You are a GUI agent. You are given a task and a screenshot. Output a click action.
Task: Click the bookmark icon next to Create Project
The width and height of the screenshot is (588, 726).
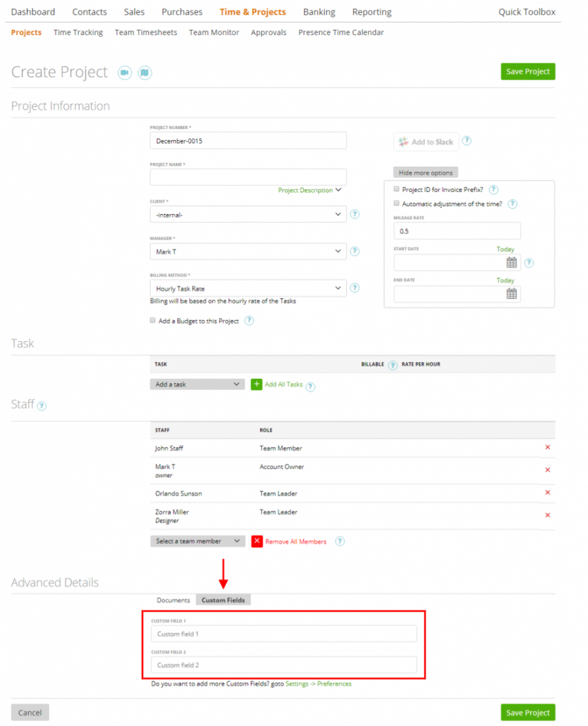[145, 73]
